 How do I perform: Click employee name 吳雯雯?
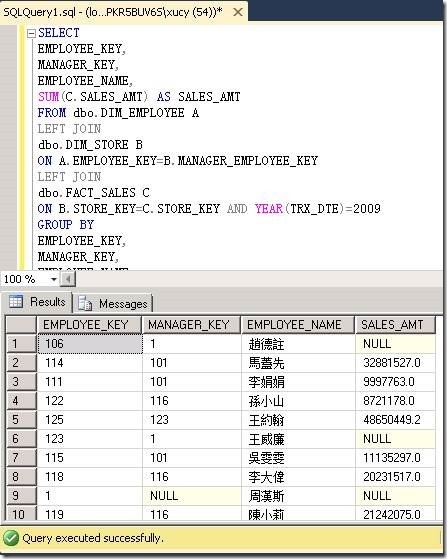coord(298,458)
